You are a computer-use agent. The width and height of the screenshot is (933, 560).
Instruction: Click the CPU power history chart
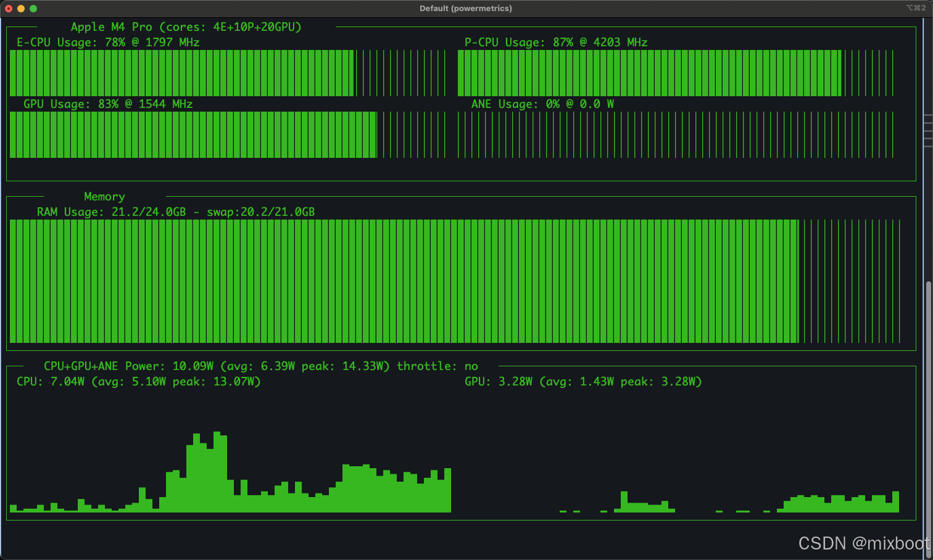pyautogui.click(x=230, y=472)
